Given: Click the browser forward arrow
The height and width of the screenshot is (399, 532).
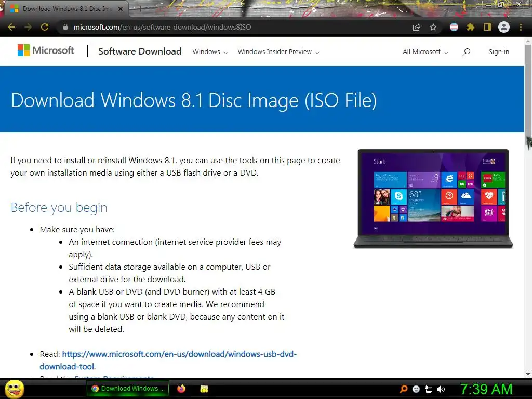Looking at the screenshot, I should (x=28, y=27).
